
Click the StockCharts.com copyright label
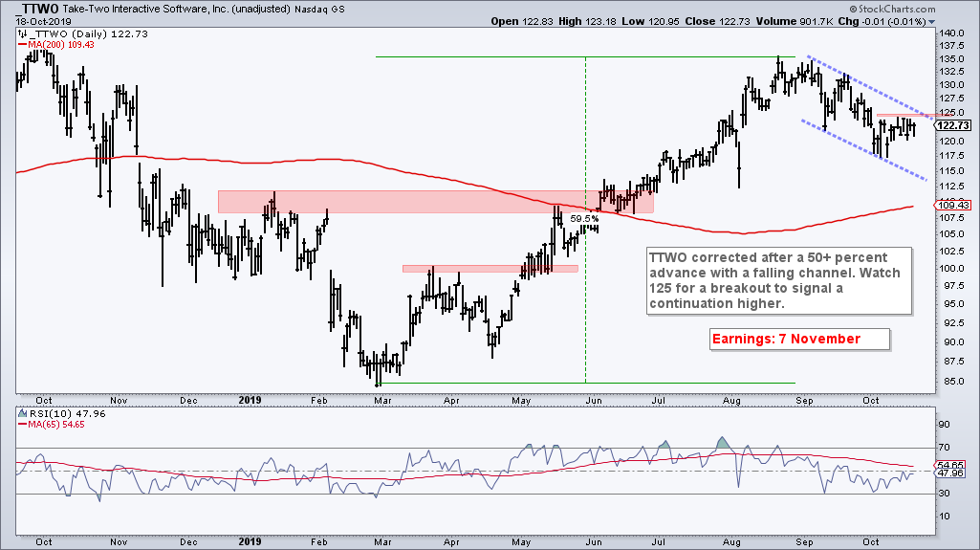[x=892, y=9]
